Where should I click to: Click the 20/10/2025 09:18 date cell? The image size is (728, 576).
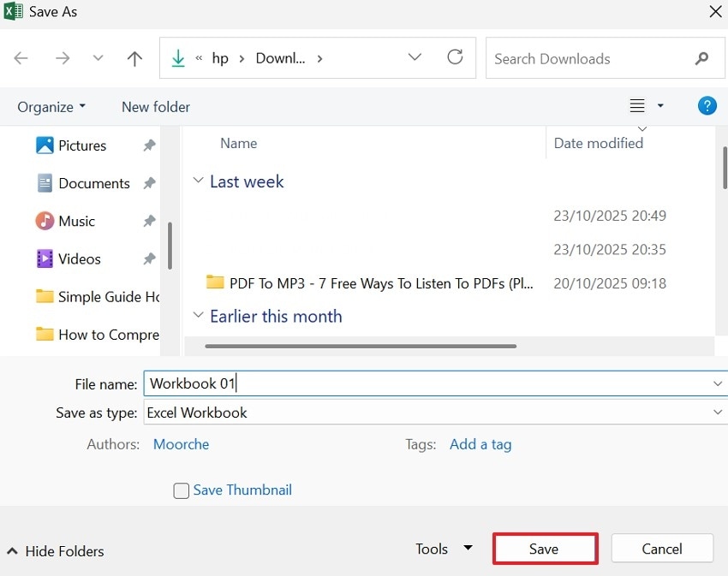610,283
